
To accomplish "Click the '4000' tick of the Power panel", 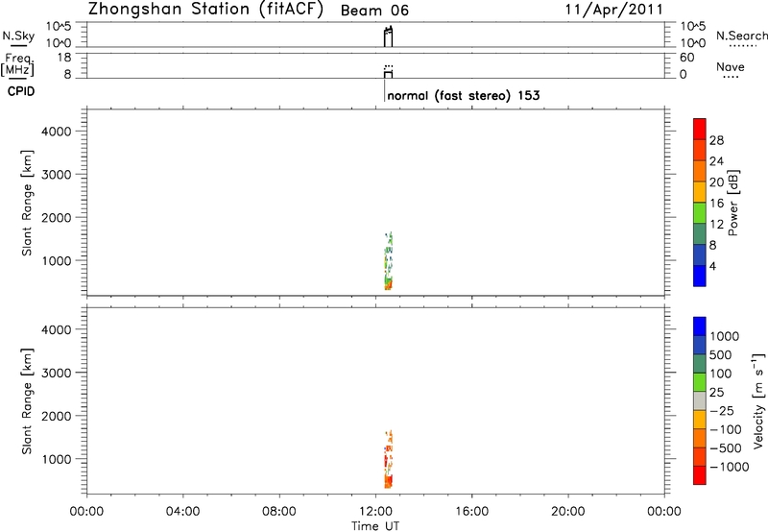I will tap(57, 132).
